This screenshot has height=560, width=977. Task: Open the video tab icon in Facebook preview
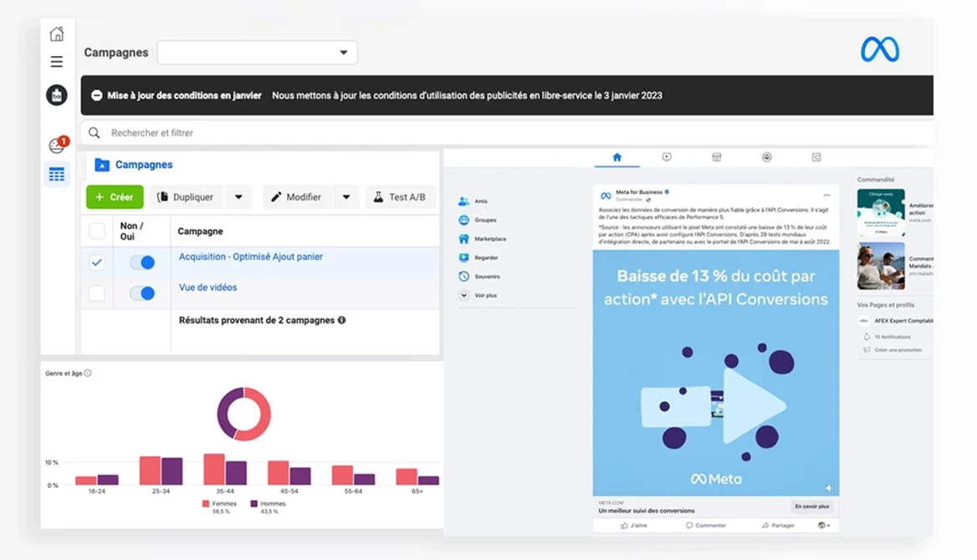(x=667, y=157)
